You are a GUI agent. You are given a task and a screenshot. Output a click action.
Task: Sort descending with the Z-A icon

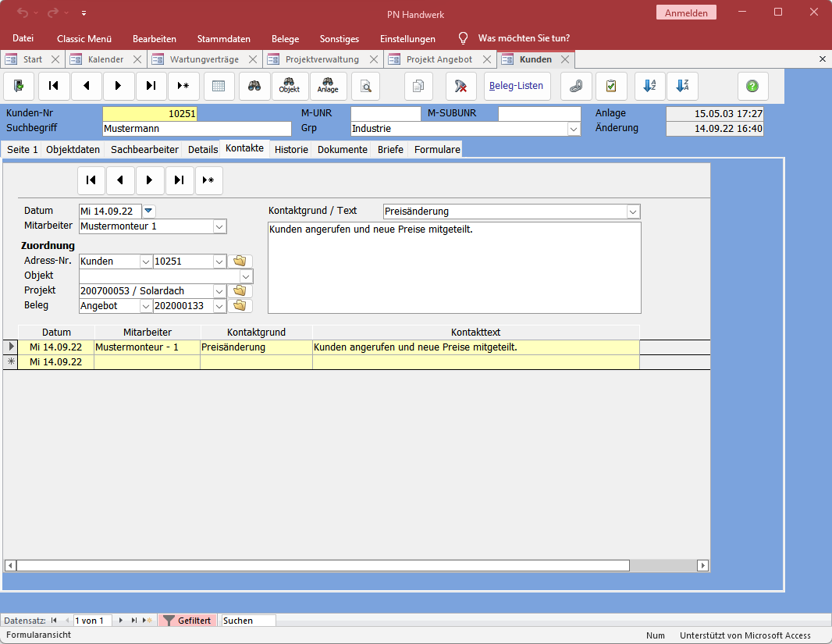[x=682, y=86]
